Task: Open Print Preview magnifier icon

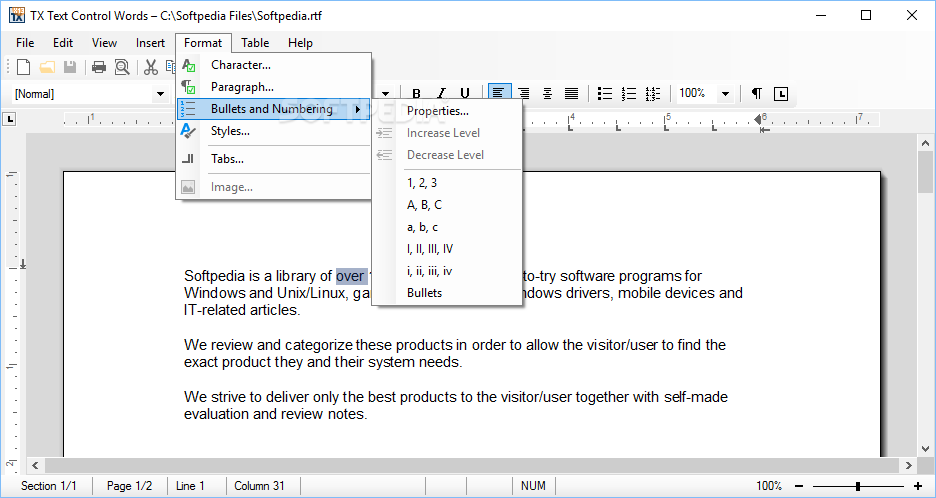Action: (122, 67)
